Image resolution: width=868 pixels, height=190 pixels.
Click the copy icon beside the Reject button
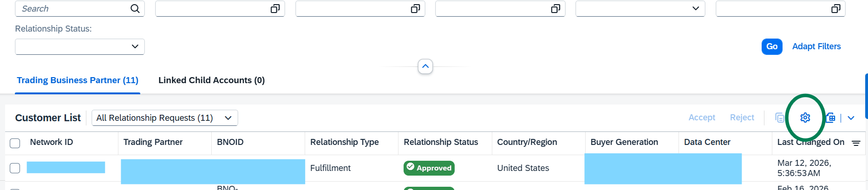point(779,118)
